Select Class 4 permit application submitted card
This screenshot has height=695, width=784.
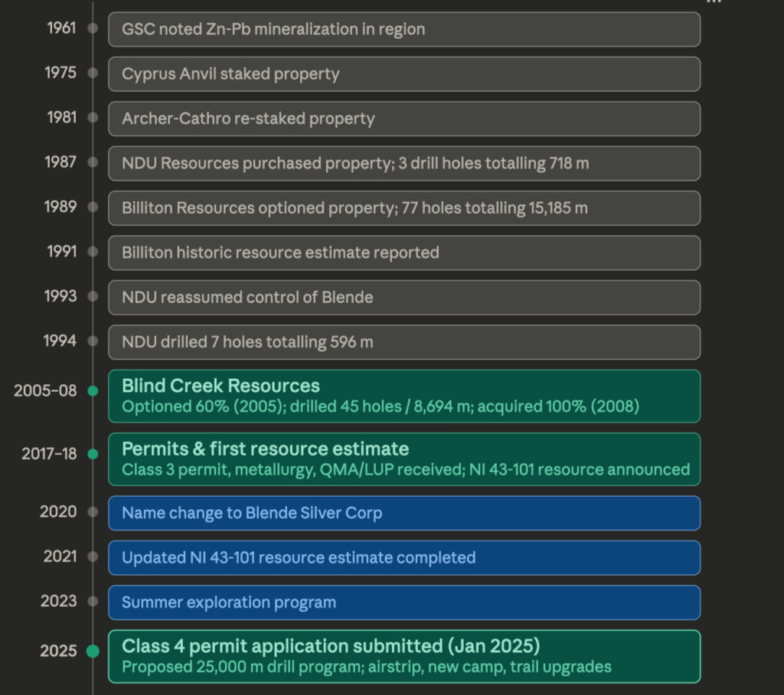(x=404, y=656)
